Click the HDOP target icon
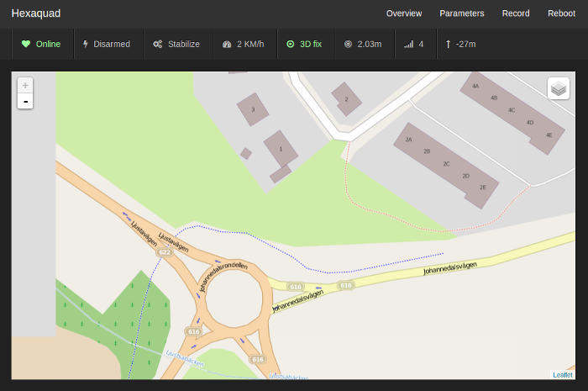The image size is (588, 391). [x=348, y=44]
